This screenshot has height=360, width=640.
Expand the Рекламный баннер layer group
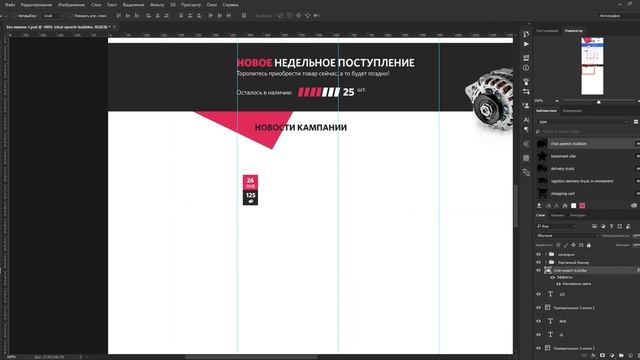pyautogui.click(x=546, y=262)
